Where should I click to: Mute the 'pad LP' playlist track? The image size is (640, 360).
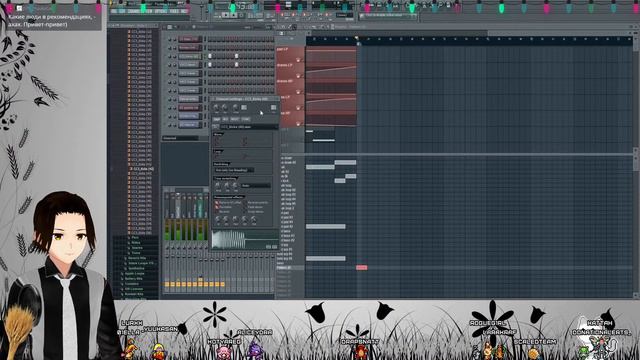(x=298, y=60)
